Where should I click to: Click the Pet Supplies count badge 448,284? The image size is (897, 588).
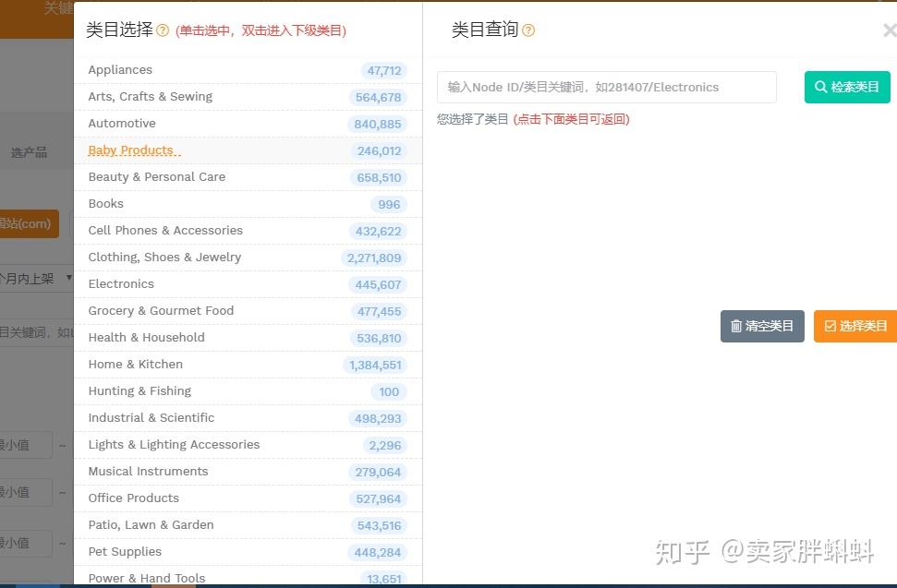[x=377, y=553]
